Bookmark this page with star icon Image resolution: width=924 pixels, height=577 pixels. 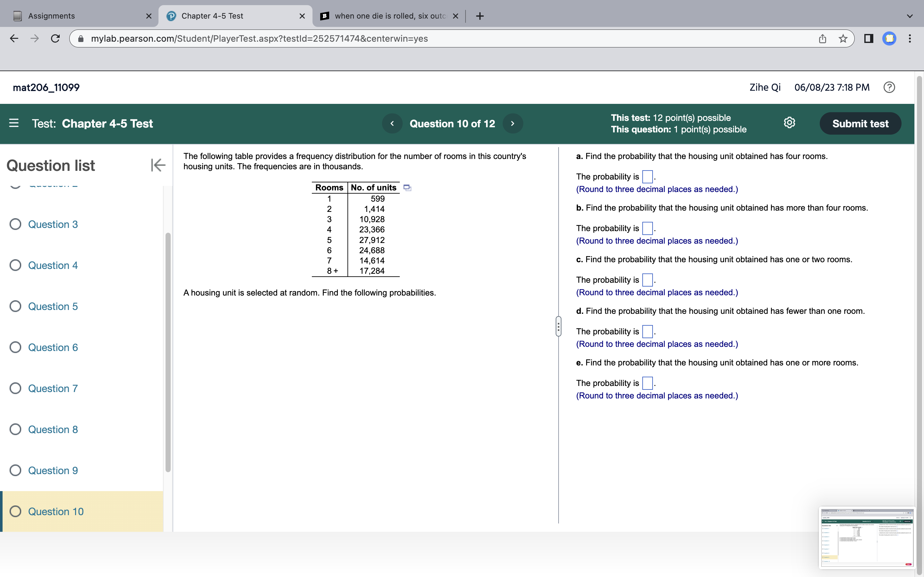tap(843, 38)
